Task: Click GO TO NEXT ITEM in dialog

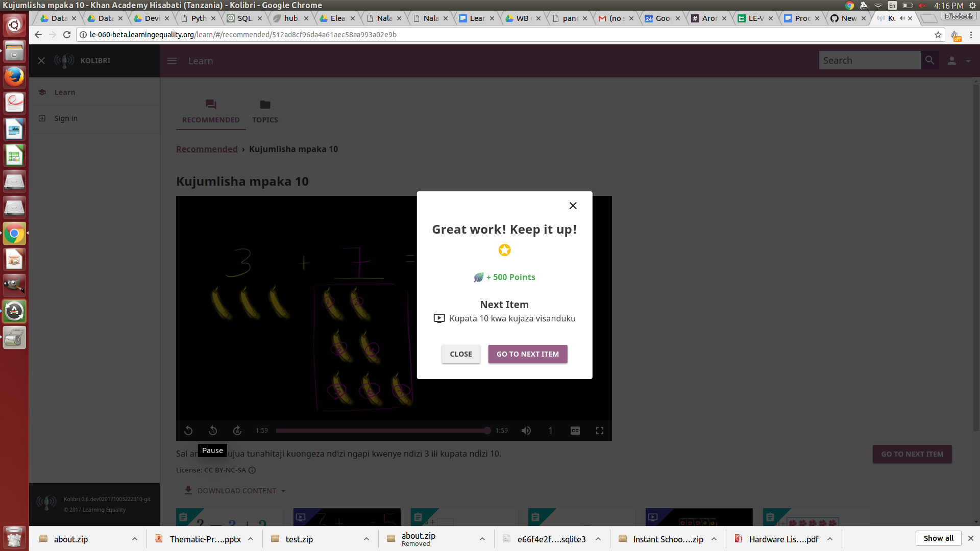Action: (x=527, y=354)
